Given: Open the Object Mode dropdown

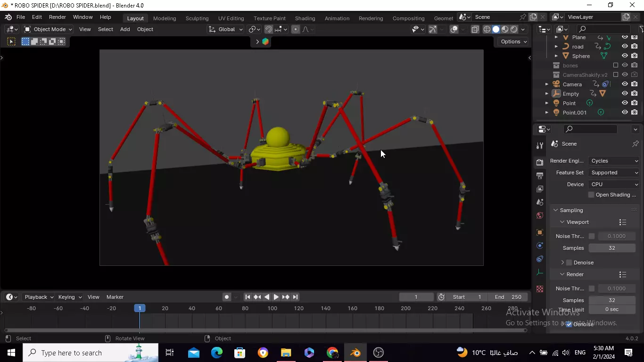Looking at the screenshot, I should [x=48, y=29].
